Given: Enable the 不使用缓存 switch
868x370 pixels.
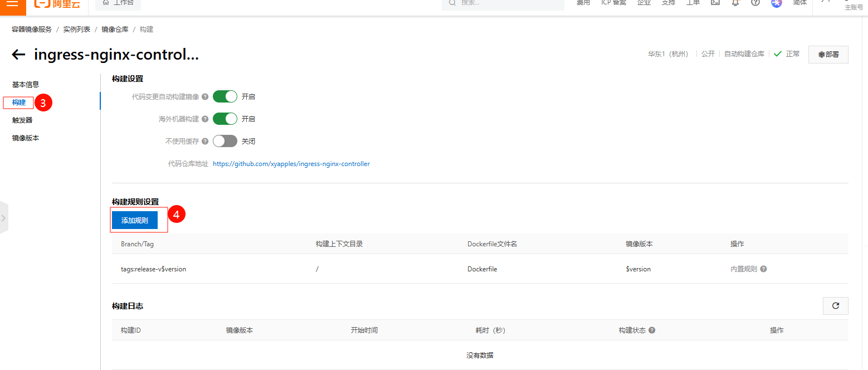Looking at the screenshot, I should (x=225, y=141).
